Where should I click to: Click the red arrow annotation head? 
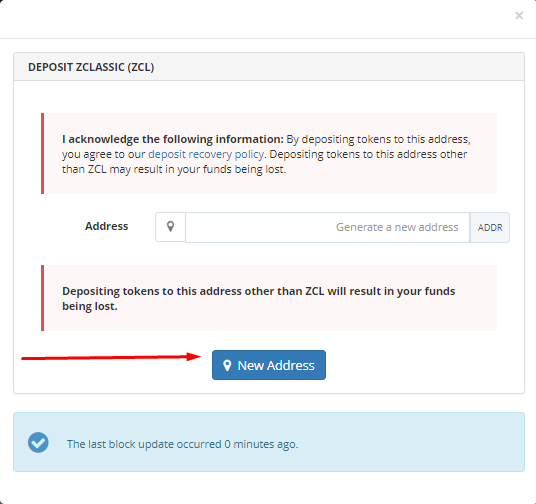pyautogui.click(x=194, y=357)
